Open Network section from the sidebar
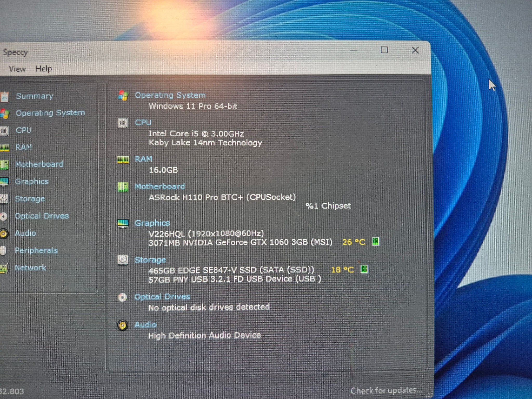 point(30,268)
